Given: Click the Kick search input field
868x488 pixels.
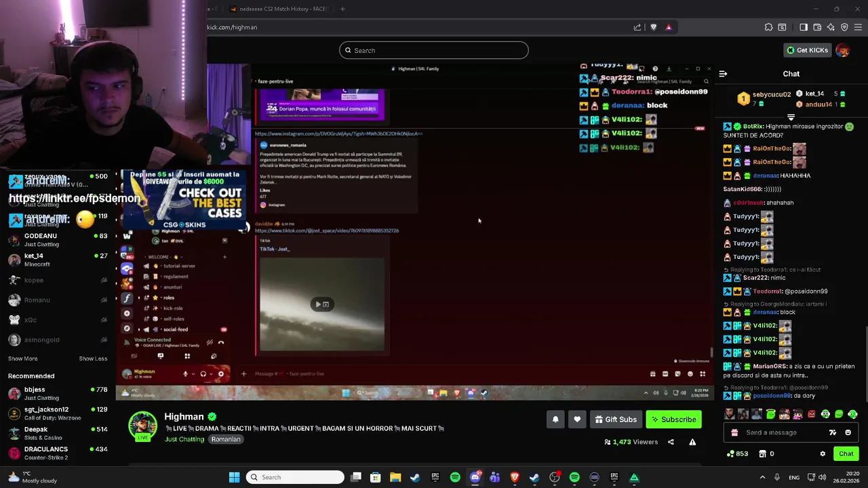Looking at the screenshot, I should pyautogui.click(x=434, y=50).
